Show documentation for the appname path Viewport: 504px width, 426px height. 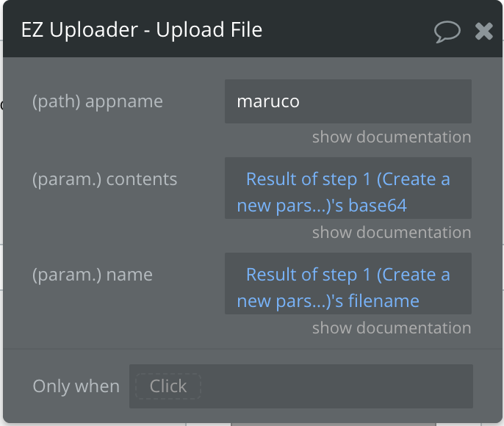pyautogui.click(x=392, y=137)
